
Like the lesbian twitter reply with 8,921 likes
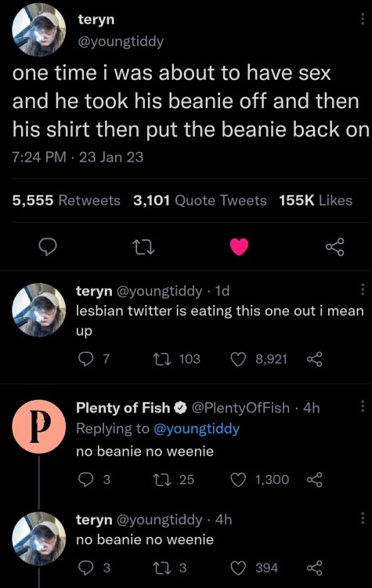(238, 359)
